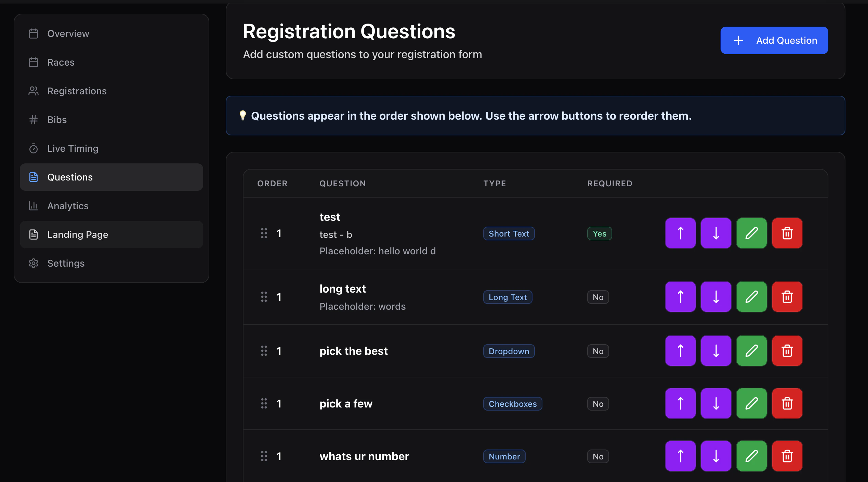Click the ORDER column header
The image size is (868, 482).
tap(273, 184)
